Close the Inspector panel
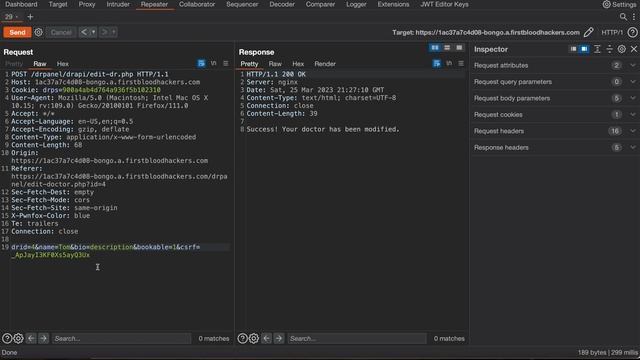Image resolution: width=640 pixels, height=360 pixels. pyautogui.click(x=634, y=49)
